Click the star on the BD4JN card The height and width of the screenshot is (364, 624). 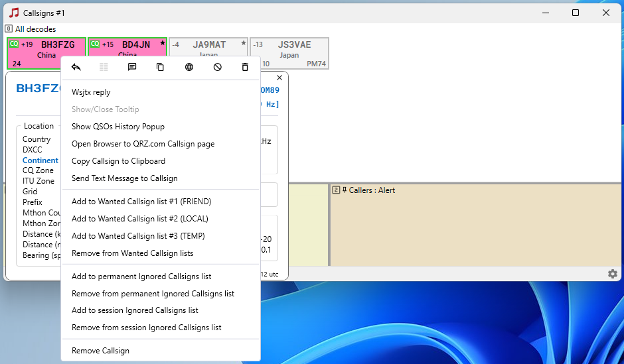tap(163, 43)
